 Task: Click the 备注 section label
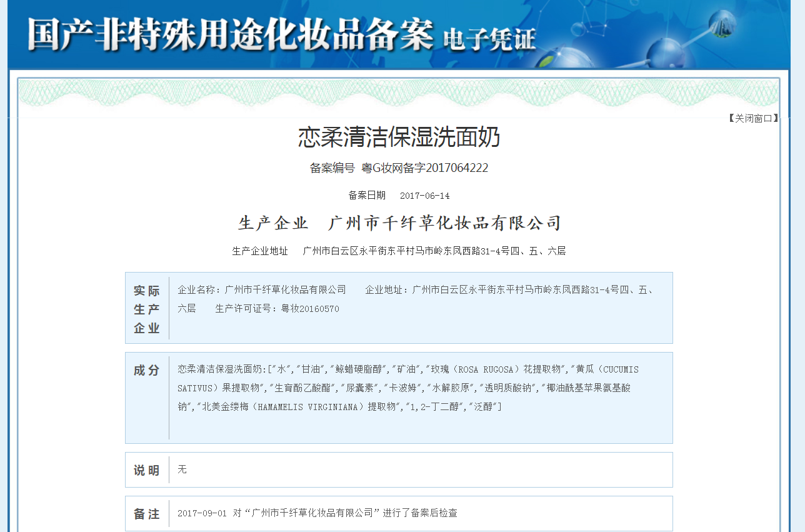click(147, 514)
